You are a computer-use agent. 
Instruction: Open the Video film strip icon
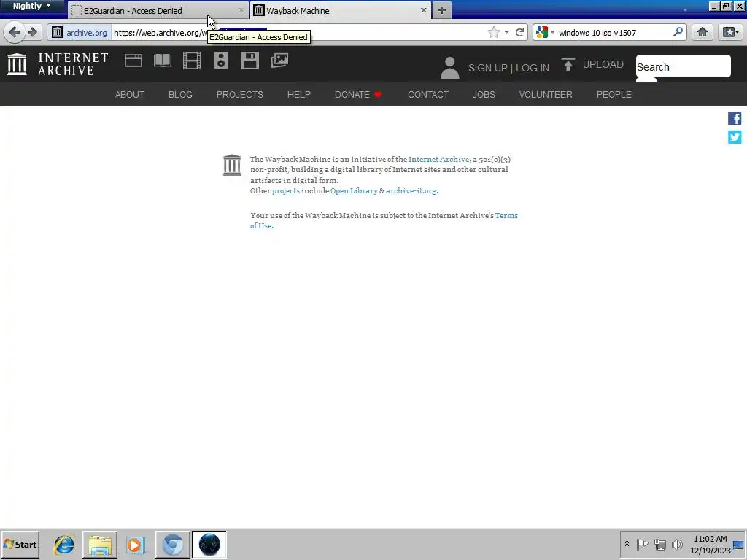pos(192,61)
